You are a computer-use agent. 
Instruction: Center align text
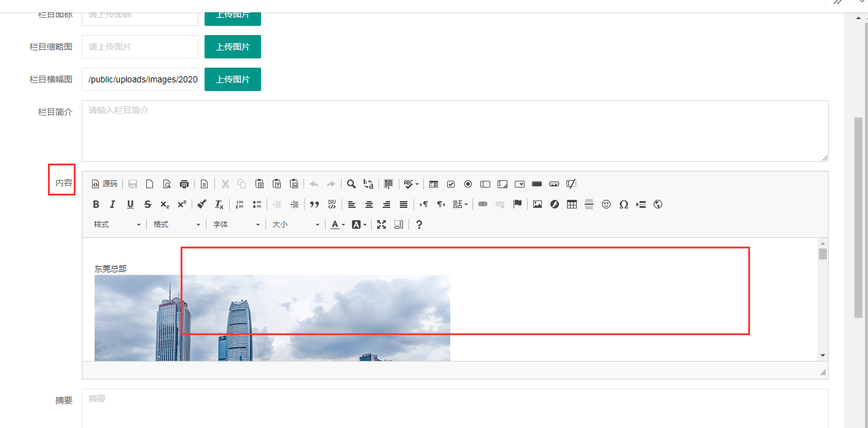click(x=369, y=204)
